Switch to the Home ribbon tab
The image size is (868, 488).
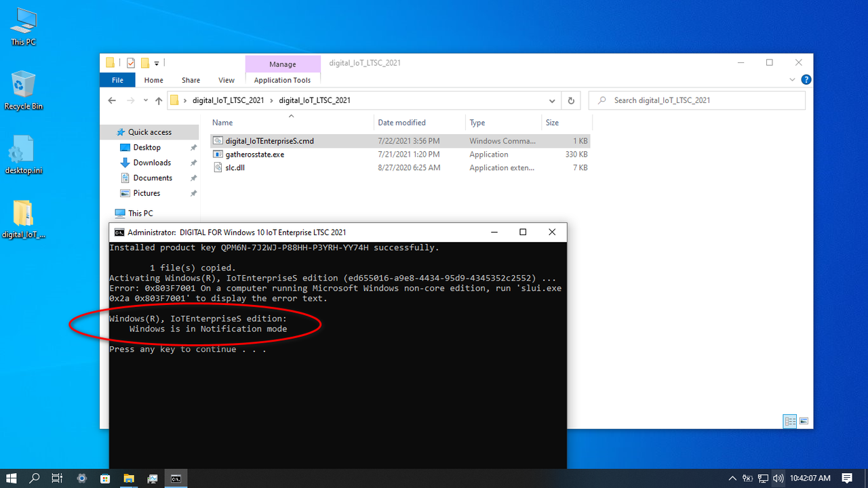click(154, 80)
